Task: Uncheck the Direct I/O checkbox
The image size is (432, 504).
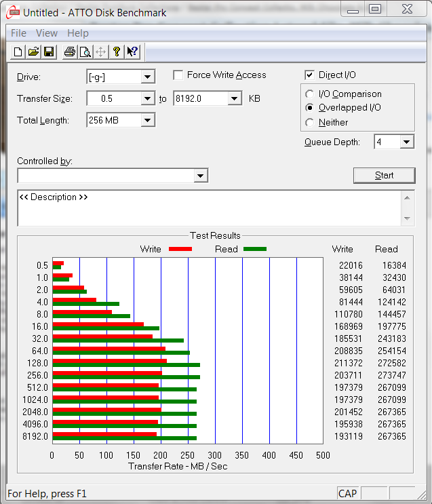Action: pos(310,75)
